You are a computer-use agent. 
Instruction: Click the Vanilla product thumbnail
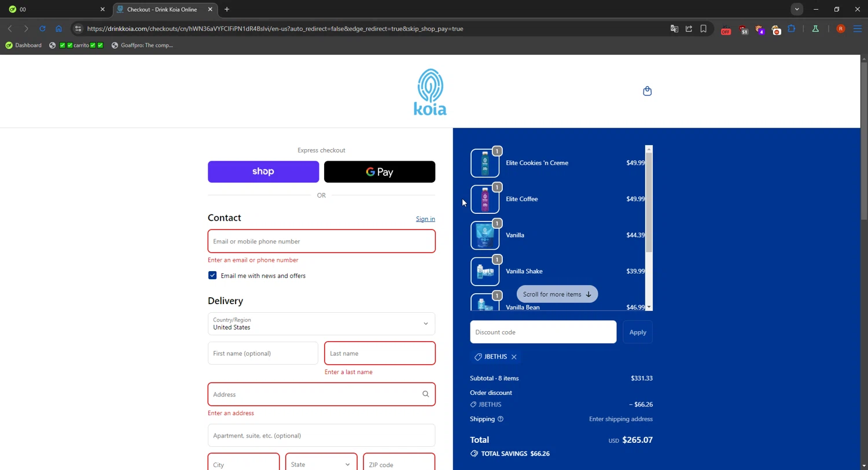click(485, 235)
